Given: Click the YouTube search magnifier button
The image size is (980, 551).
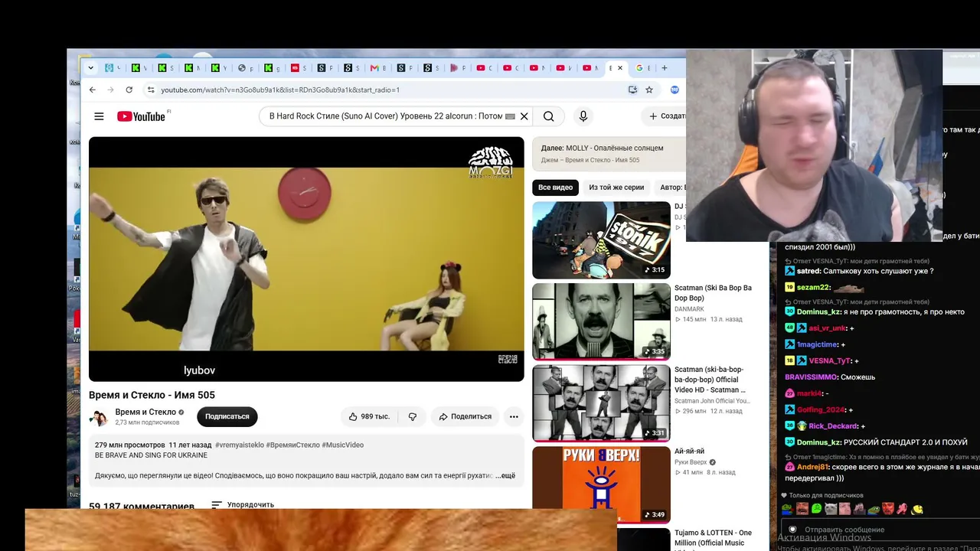Looking at the screenshot, I should click(x=549, y=116).
